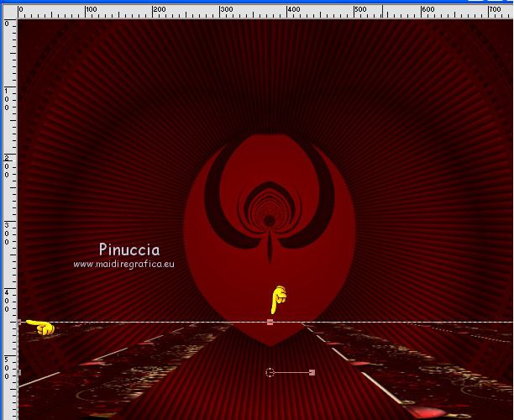Image resolution: width=514 pixels, height=420 pixels.
Task: Click the left-middle selection handle near ruler
Action: tap(19, 372)
